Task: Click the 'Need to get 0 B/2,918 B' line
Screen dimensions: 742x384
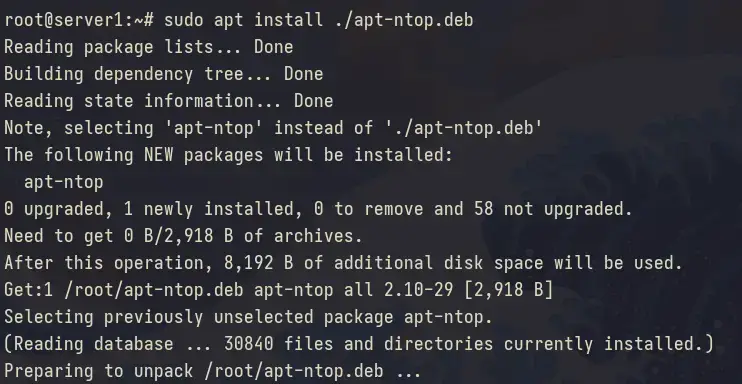Action: point(183,236)
